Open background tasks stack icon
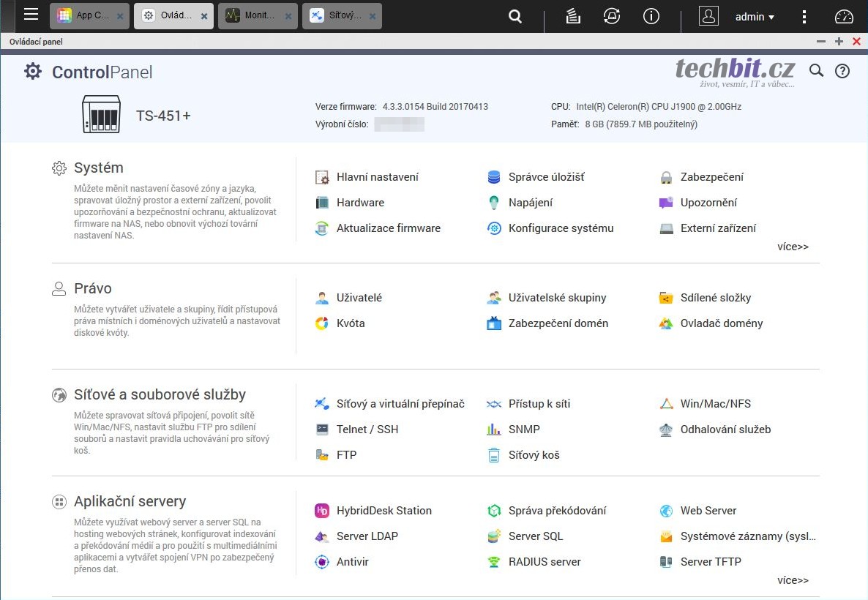The width and height of the screenshot is (868, 600). pos(573,16)
